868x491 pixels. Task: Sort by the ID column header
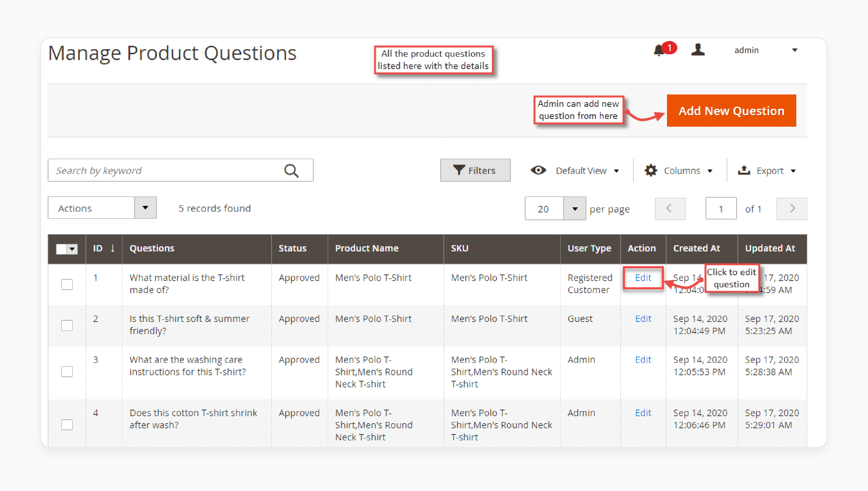(104, 248)
